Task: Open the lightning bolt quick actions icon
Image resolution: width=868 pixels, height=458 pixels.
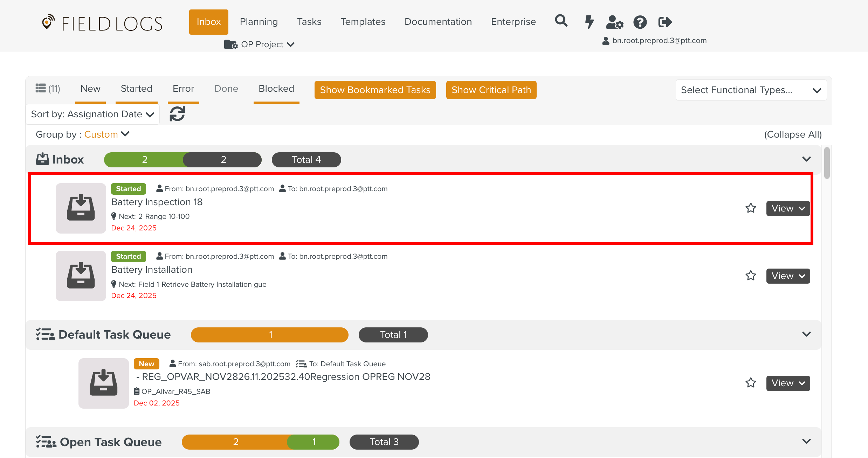Action: coord(589,22)
